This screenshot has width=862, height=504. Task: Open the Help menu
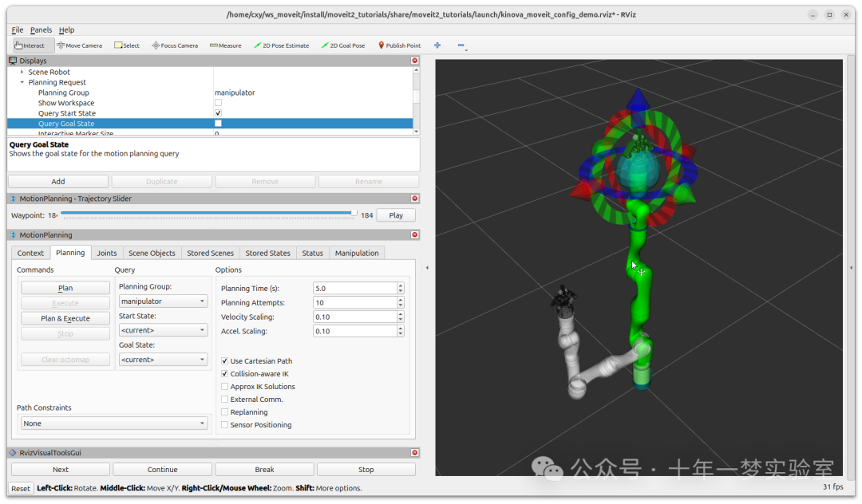tap(66, 30)
